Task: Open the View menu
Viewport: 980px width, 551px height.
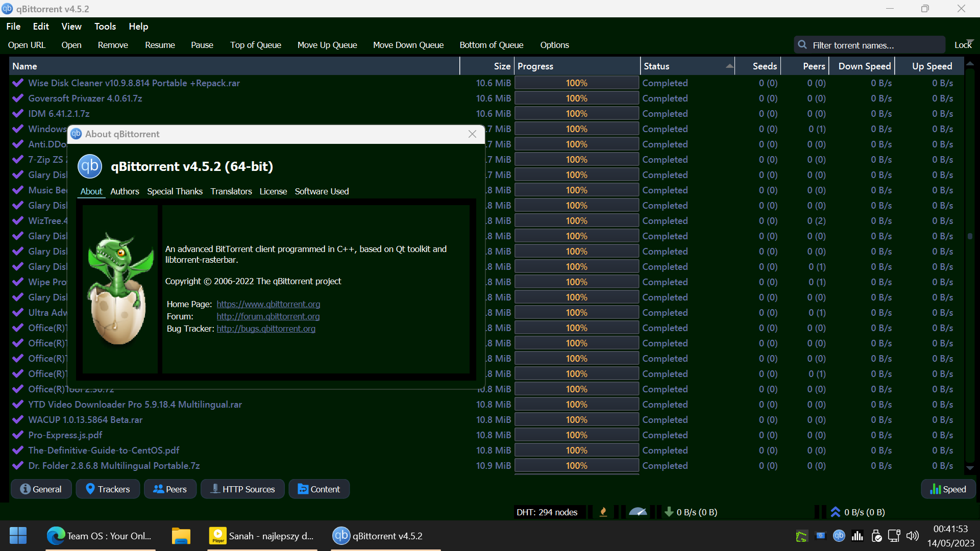Action: [x=71, y=27]
